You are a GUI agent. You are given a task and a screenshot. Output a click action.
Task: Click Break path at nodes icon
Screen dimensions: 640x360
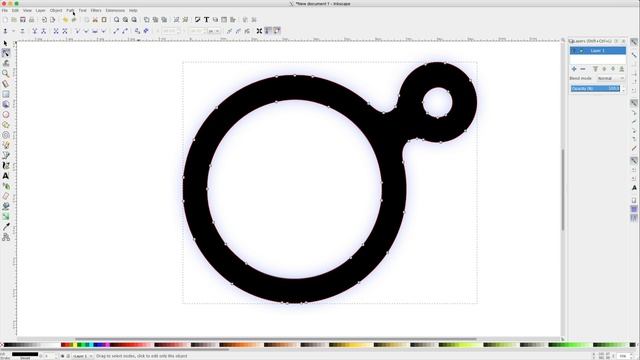click(44, 31)
